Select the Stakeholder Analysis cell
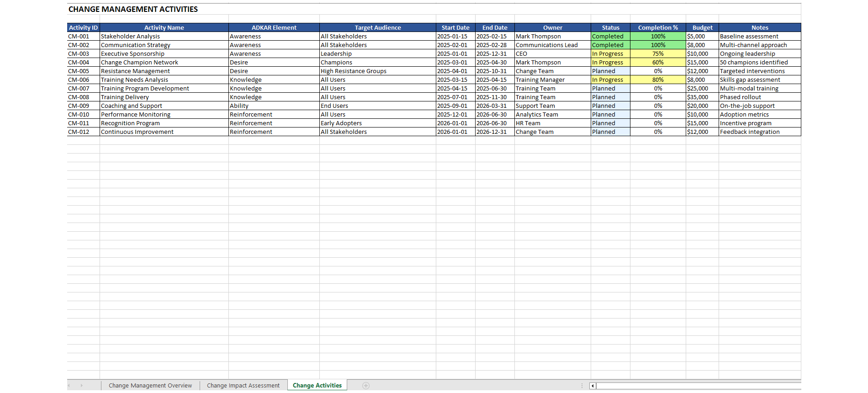Viewport: 868px width, 393px height. [x=164, y=37]
